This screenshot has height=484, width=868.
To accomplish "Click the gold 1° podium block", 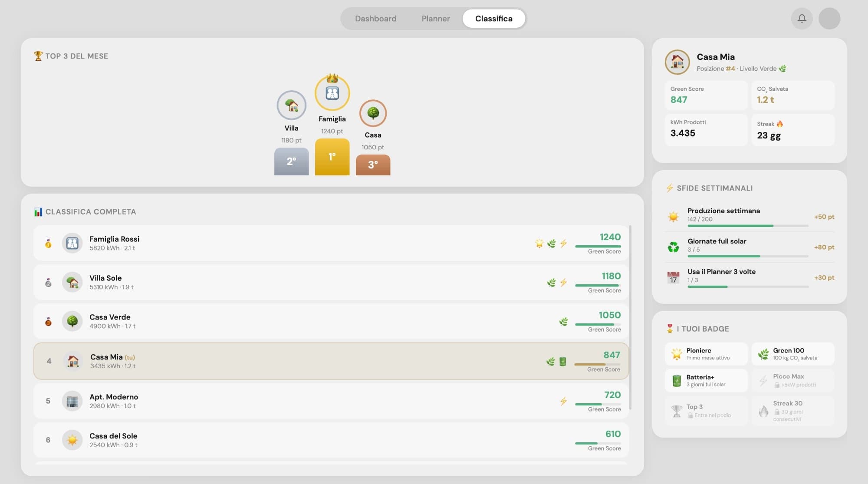I will [x=332, y=157].
